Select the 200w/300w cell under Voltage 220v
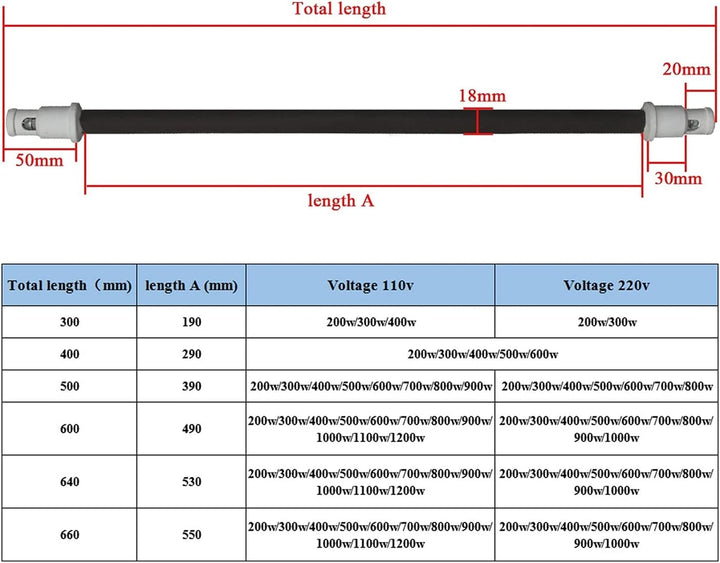 tap(606, 322)
